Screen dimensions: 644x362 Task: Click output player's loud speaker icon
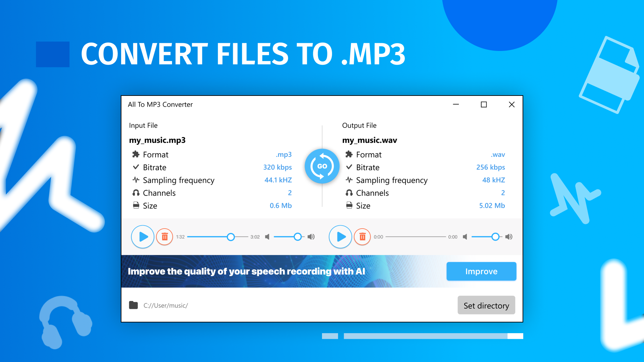tap(509, 237)
